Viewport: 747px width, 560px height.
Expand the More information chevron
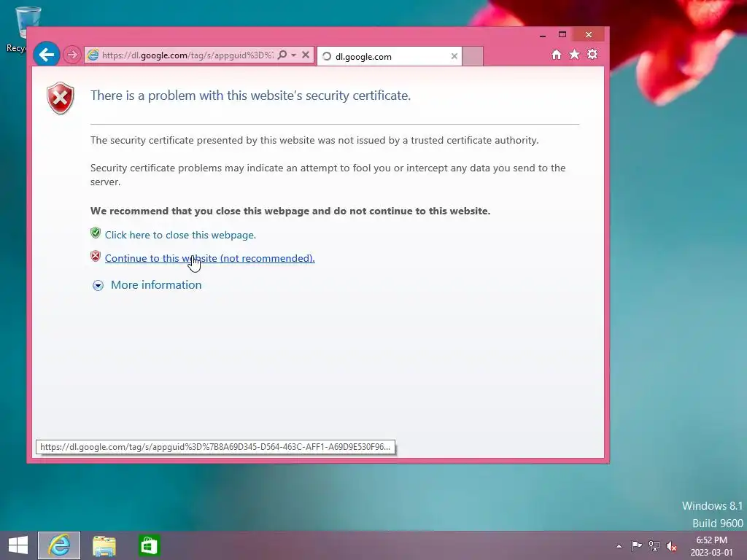(x=98, y=285)
